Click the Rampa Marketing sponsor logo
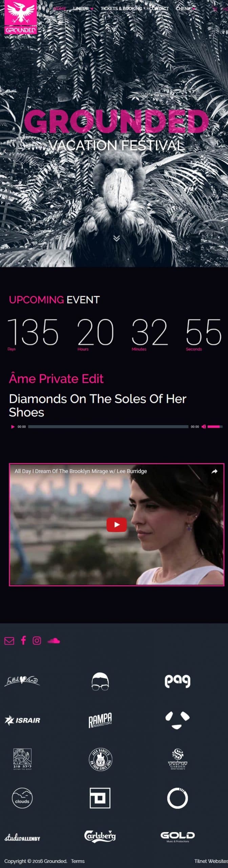 click(x=100, y=720)
